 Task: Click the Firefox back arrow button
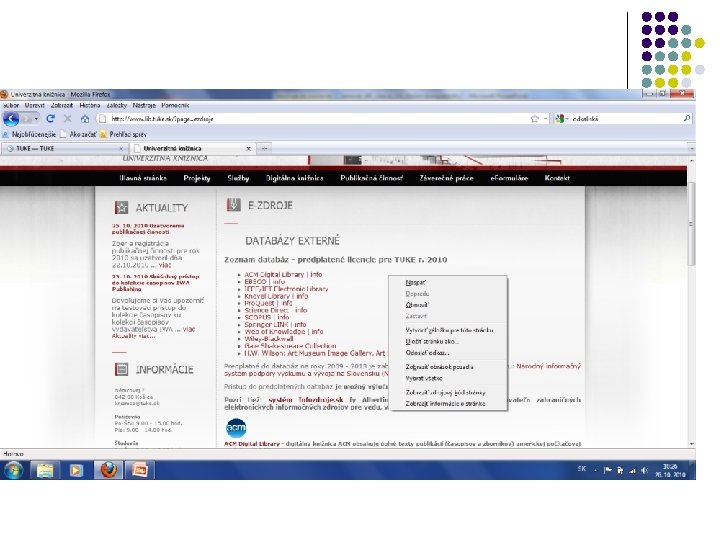[11, 119]
